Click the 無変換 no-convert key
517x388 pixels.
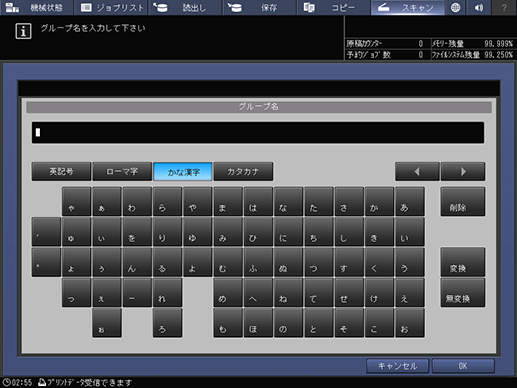pyautogui.click(x=463, y=292)
